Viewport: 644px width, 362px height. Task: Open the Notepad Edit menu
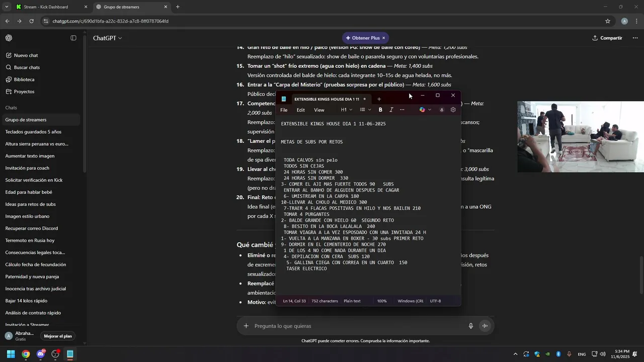(300, 110)
